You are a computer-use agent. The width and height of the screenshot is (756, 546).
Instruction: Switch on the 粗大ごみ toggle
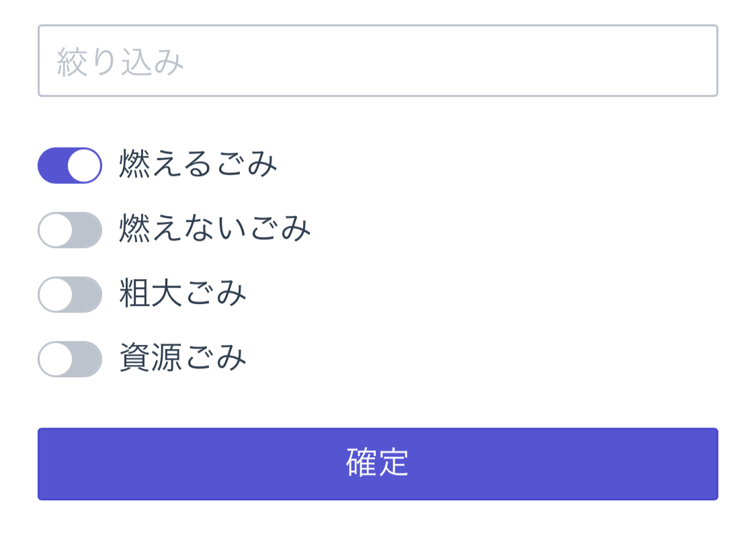point(70,295)
